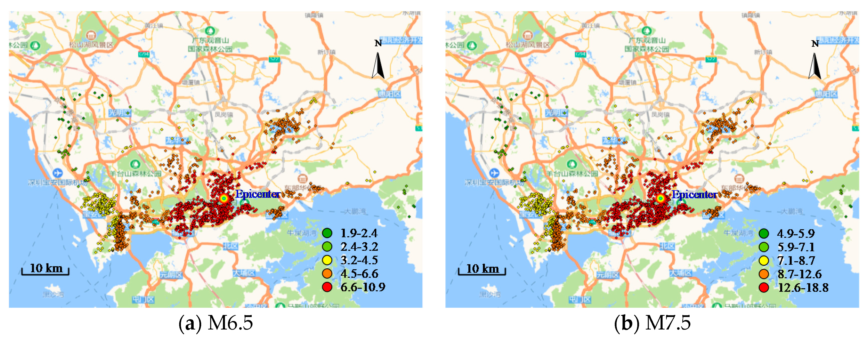Click the airport icon on the M7.5 map
This screenshot has width=868, height=339.
tap(494, 173)
